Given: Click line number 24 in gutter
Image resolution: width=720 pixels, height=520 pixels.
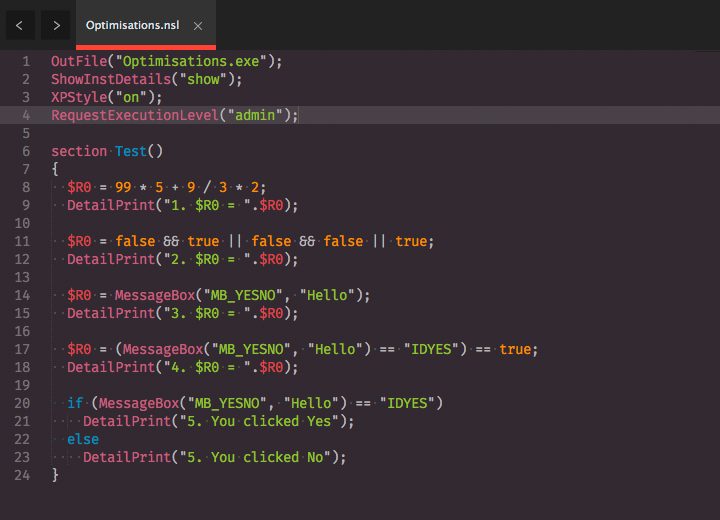Looking at the screenshot, I should [x=22, y=475].
